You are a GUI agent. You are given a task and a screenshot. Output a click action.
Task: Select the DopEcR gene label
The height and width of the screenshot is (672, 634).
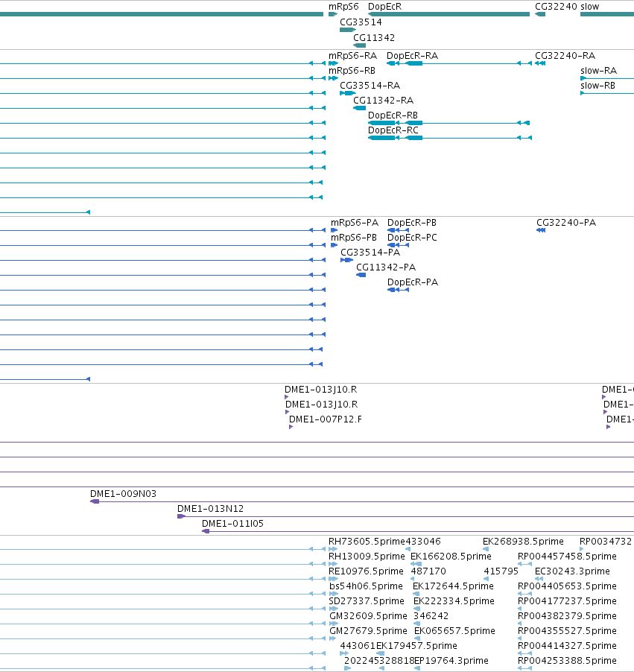point(384,7)
